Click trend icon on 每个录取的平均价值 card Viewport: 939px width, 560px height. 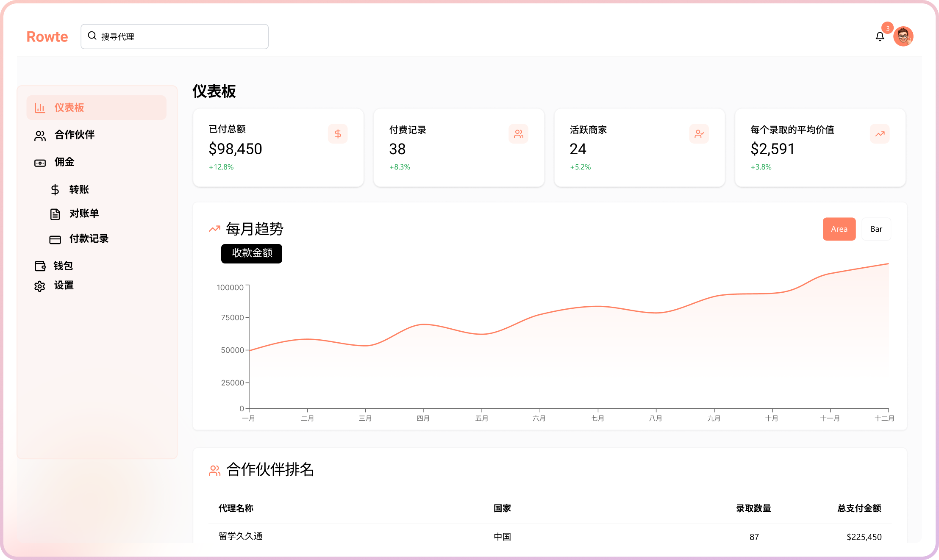(x=880, y=134)
